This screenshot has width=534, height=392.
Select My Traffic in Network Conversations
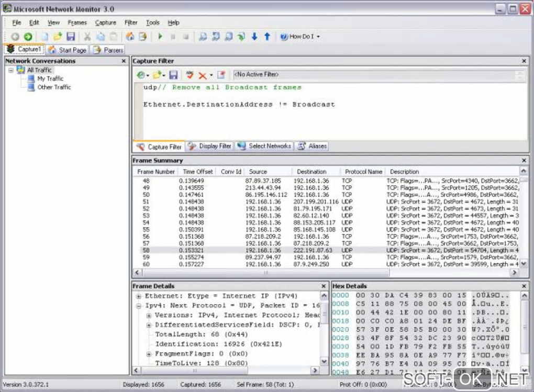click(50, 79)
